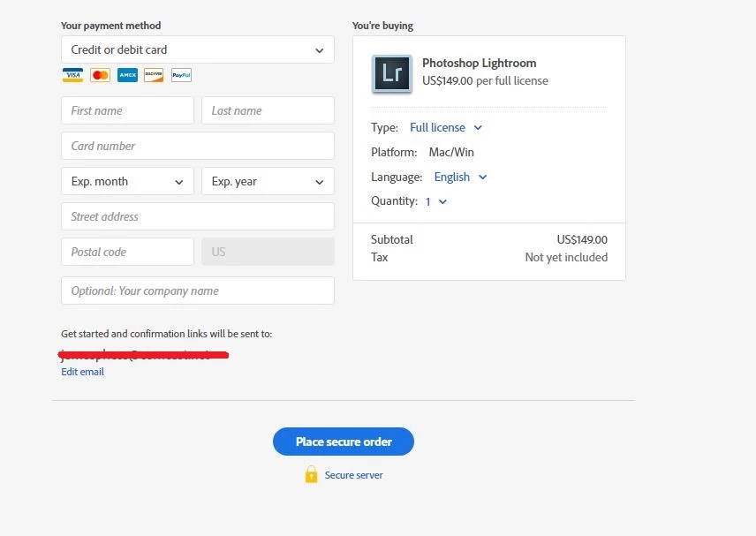Expand the English language selector

point(460,177)
